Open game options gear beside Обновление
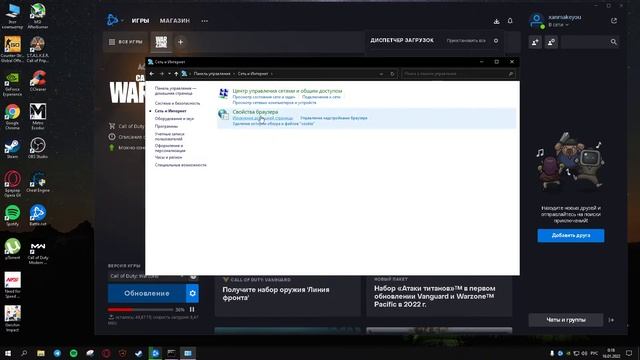 point(192,293)
